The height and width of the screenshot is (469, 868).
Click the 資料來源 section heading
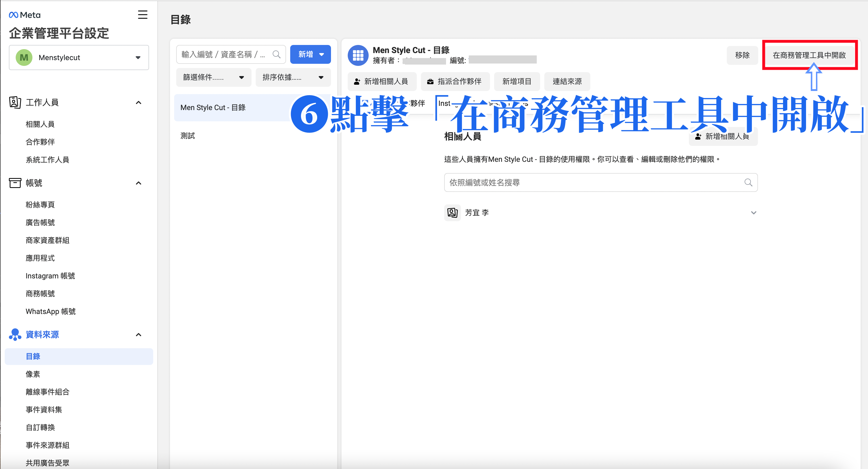click(x=42, y=335)
